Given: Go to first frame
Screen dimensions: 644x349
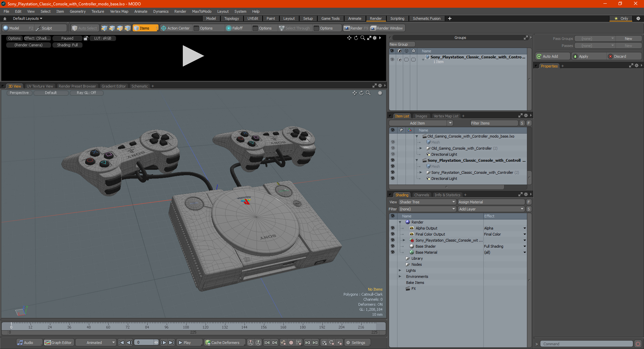Looking at the screenshot, I should click(x=121, y=343).
